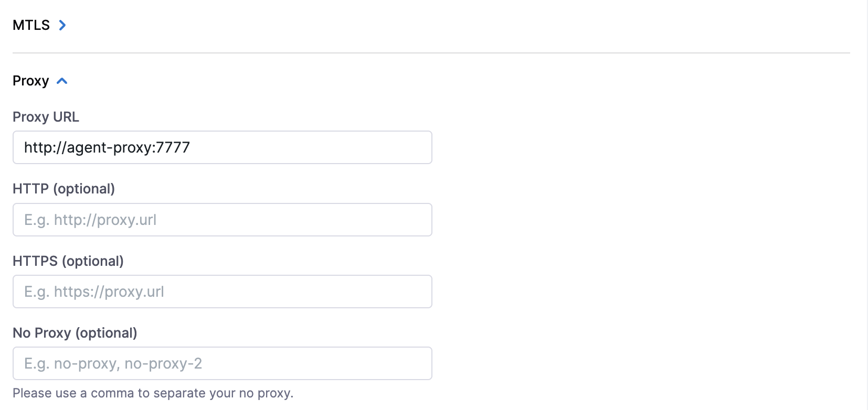Click the "HTTPS (optional)" field label

68,261
